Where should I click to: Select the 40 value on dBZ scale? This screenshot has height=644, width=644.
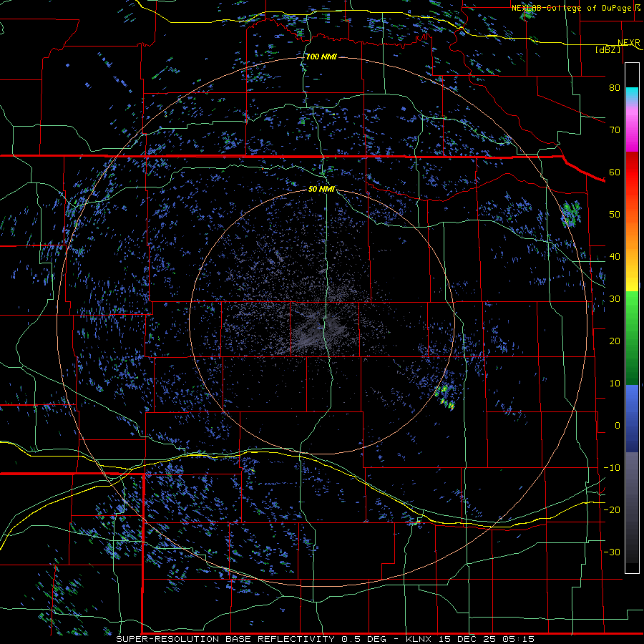(x=615, y=257)
